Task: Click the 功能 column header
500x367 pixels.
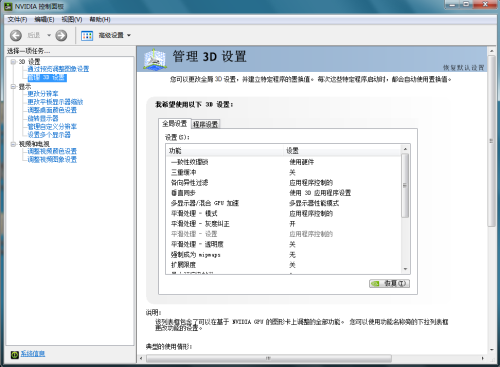Action: 225,151
